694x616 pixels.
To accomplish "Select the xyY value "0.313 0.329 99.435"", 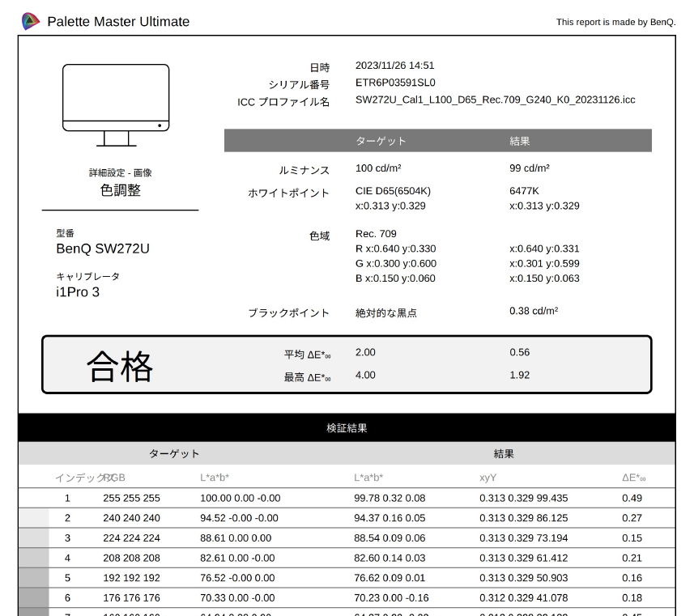I will click(524, 499).
